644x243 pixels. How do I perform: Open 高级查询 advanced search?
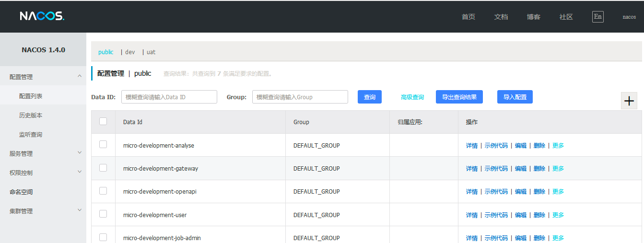(412, 97)
